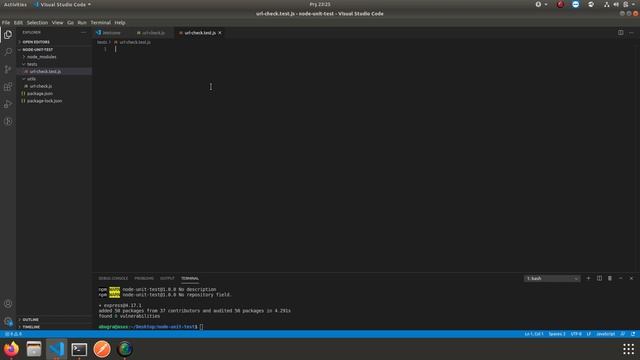Open package-lock.json in the explorer

click(x=44, y=101)
